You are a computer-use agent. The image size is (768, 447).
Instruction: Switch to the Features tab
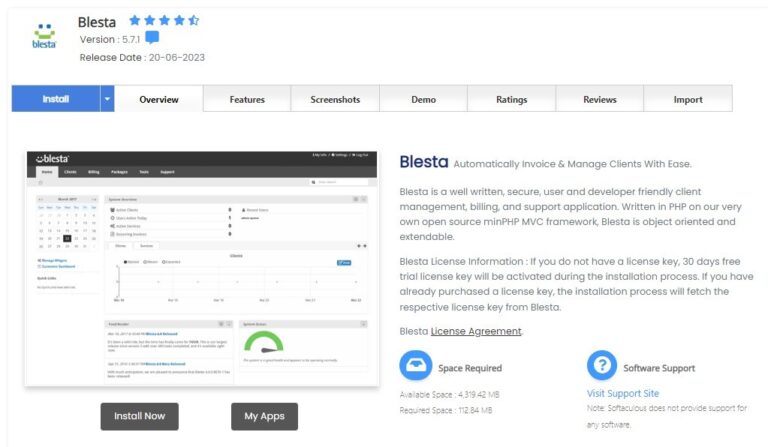tap(247, 99)
